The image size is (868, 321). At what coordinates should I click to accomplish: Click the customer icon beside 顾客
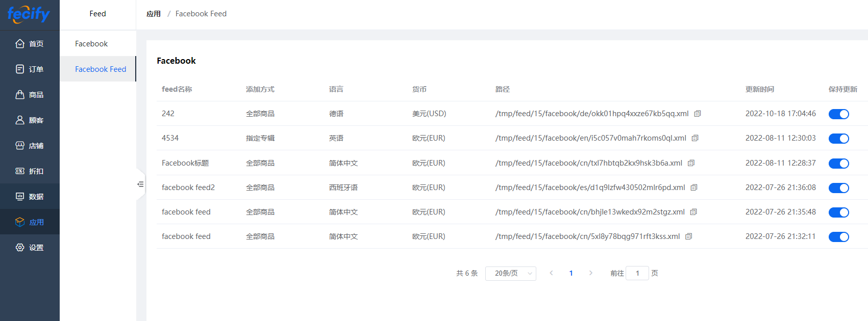tap(20, 120)
